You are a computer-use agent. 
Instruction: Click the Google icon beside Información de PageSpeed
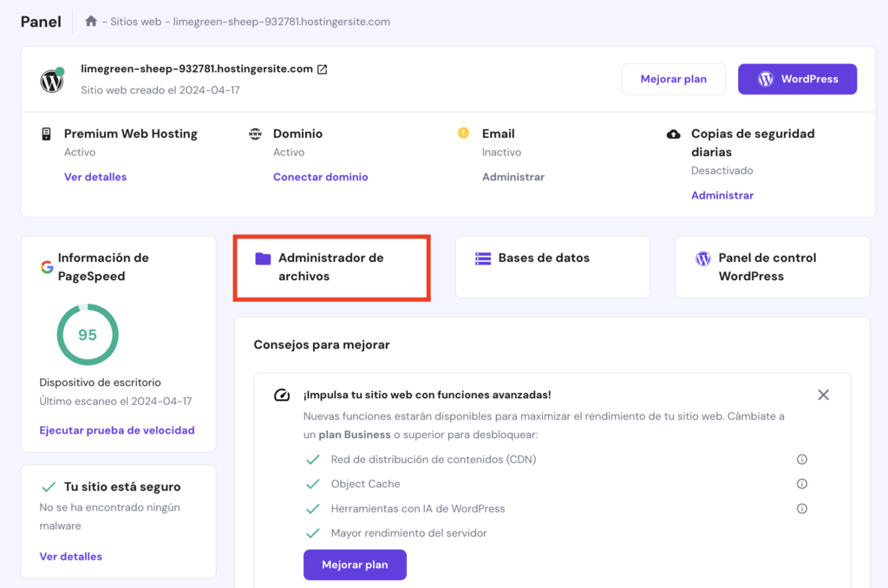47,266
